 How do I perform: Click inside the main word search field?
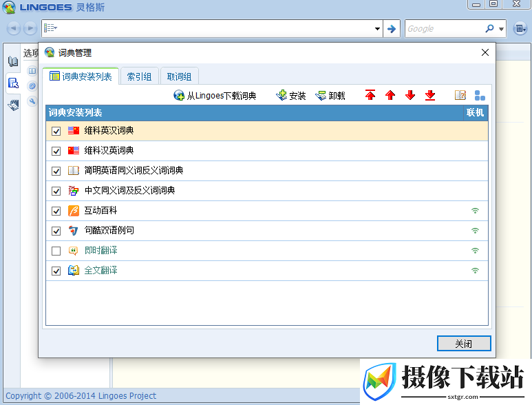tap(214, 28)
